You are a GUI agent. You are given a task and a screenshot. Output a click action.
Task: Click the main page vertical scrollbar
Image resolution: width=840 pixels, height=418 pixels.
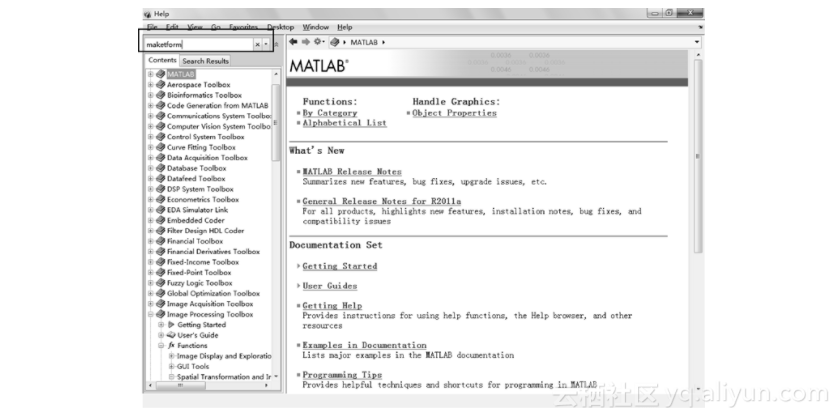tap(698, 155)
